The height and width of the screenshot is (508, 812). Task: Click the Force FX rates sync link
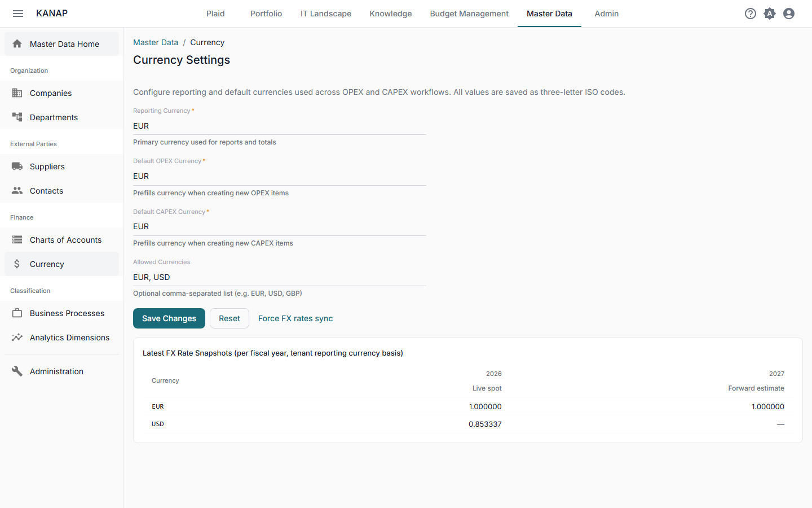point(295,318)
